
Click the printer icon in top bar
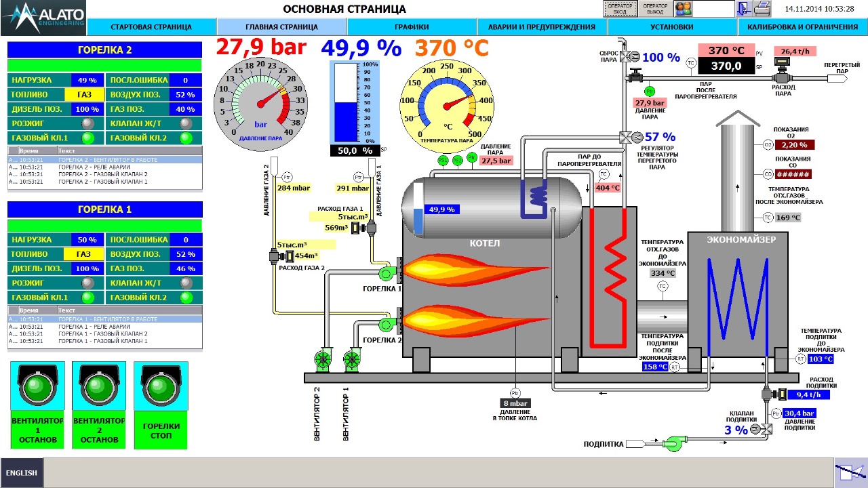pos(763,9)
